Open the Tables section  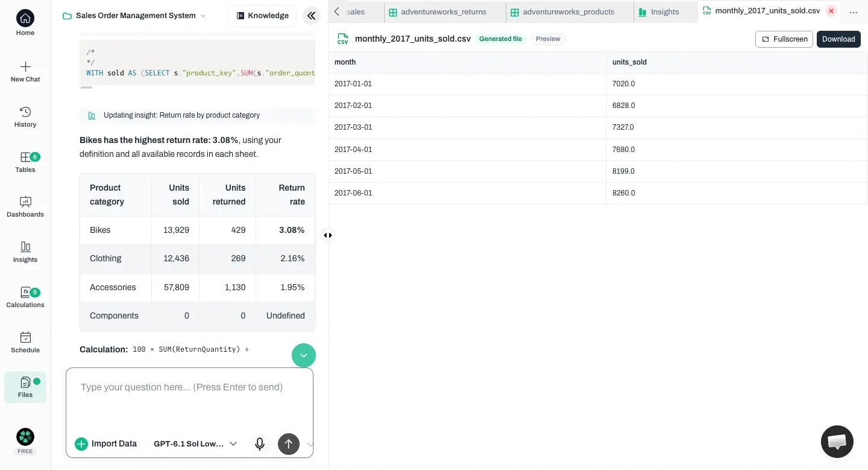[x=25, y=162]
